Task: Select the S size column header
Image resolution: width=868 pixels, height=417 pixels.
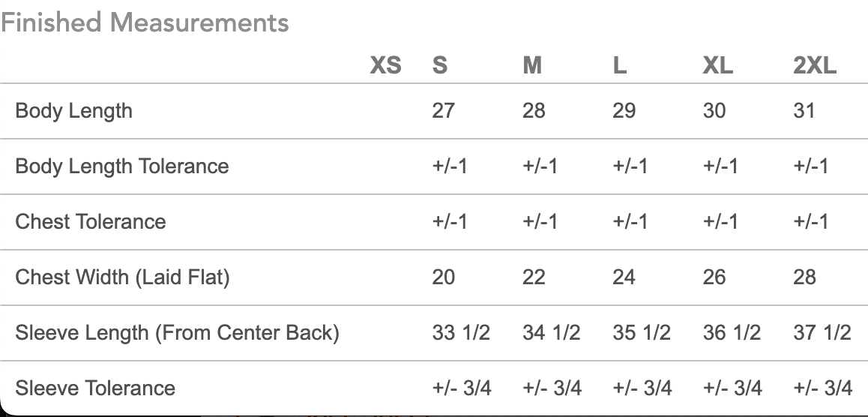Action: point(439,65)
